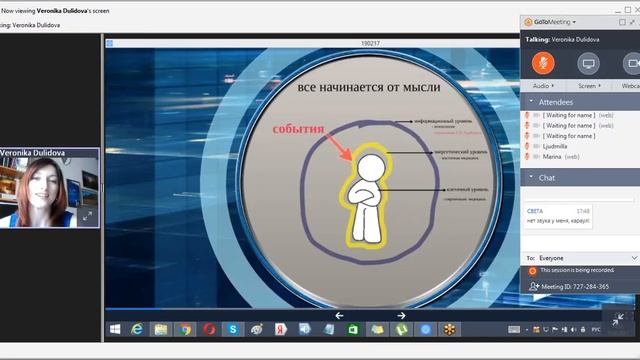Exit full screen with the collapse arrows icon

618,320
